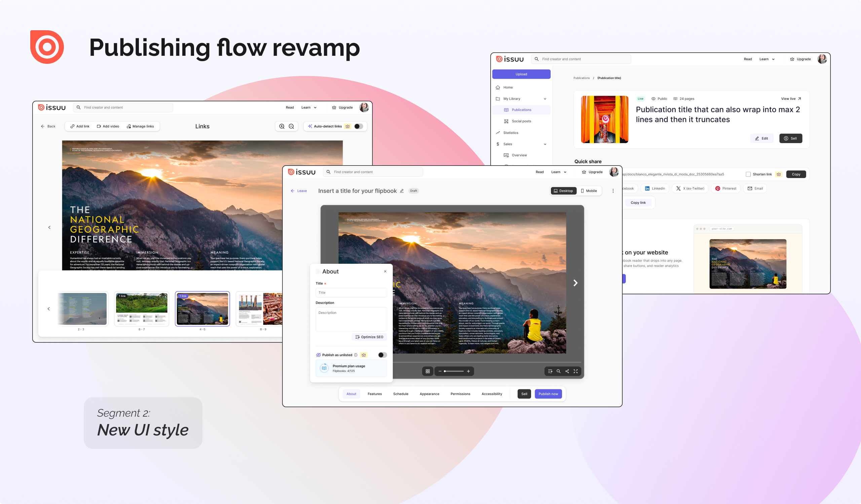The width and height of the screenshot is (861, 504).
Task: Select Social posts in sidebar
Action: tap(521, 121)
